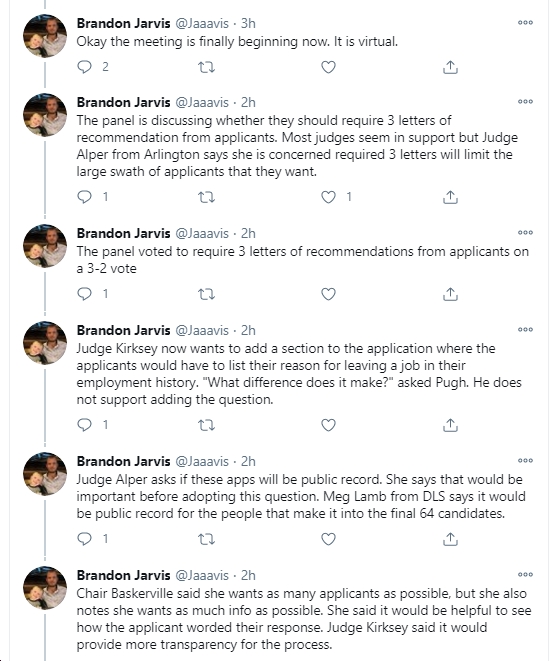The width and height of the screenshot is (552, 661).
Task: Reply to the Judge Kirksey employment history tweet
Action: point(85,425)
